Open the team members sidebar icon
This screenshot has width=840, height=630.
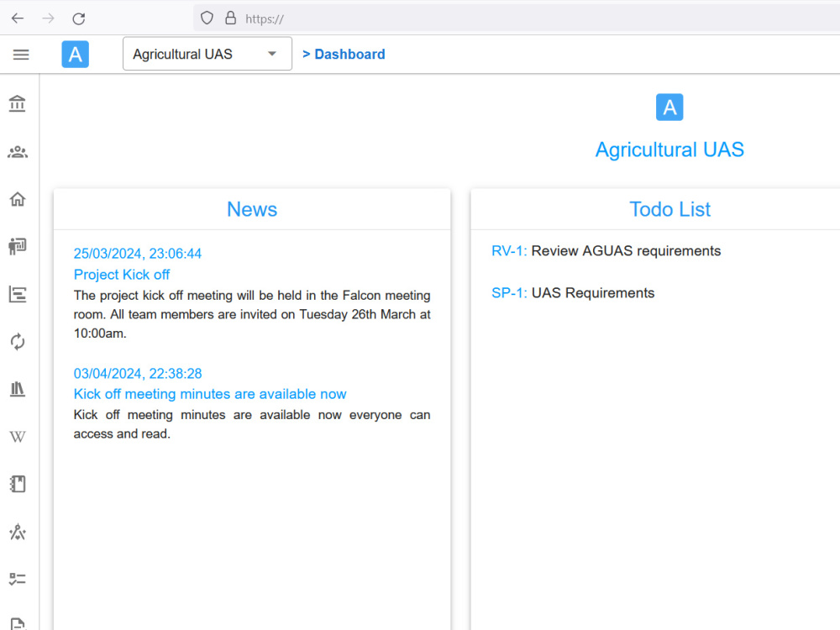[x=17, y=152]
